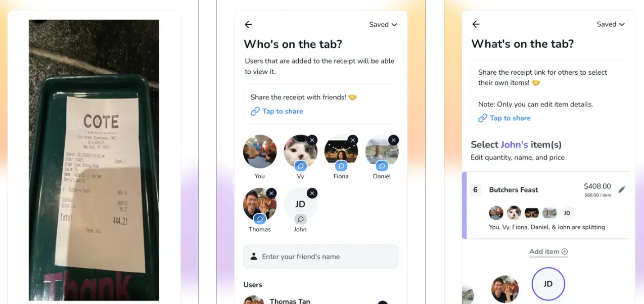Open chat badge on John's JD avatar

coord(301,219)
